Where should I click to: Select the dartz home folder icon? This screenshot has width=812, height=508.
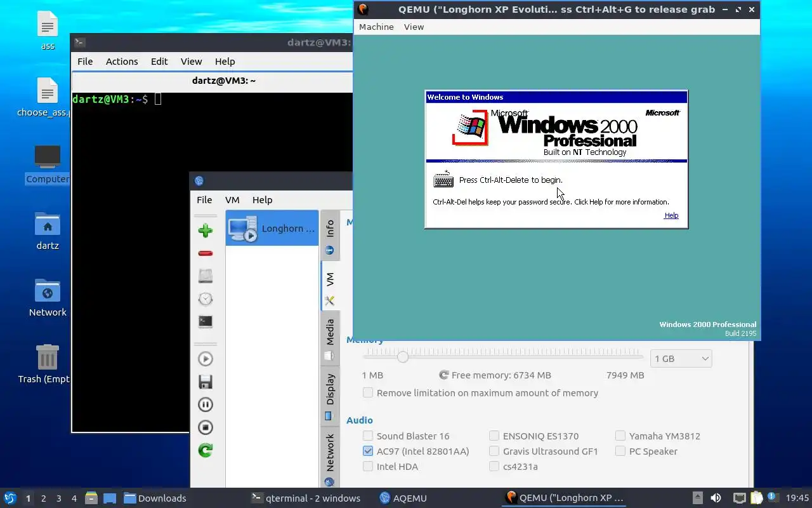48,224
